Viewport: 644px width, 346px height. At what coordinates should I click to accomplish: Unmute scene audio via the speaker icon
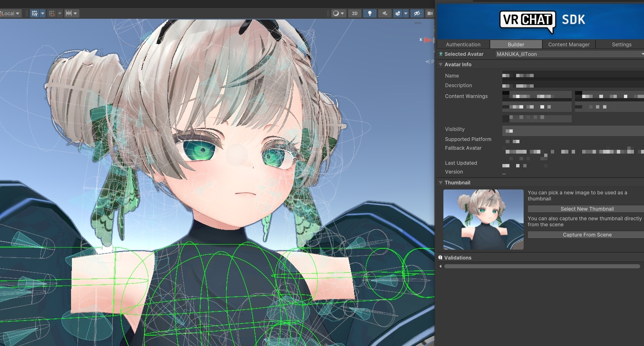(x=385, y=13)
